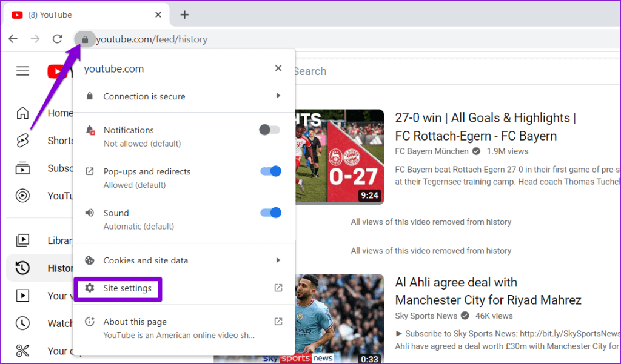Image resolution: width=621 pixels, height=364 pixels.
Task: Click 'Not allowed (default)' text
Action: point(142,144)
